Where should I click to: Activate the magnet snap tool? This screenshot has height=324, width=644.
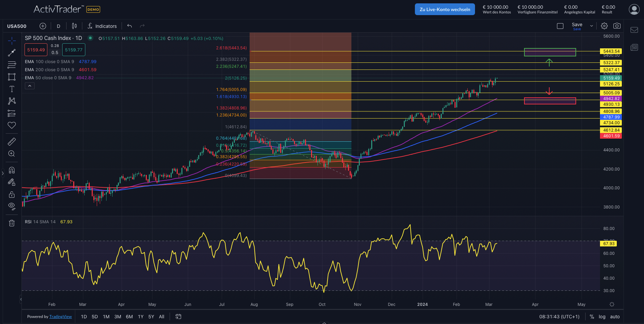pos(12,170)
